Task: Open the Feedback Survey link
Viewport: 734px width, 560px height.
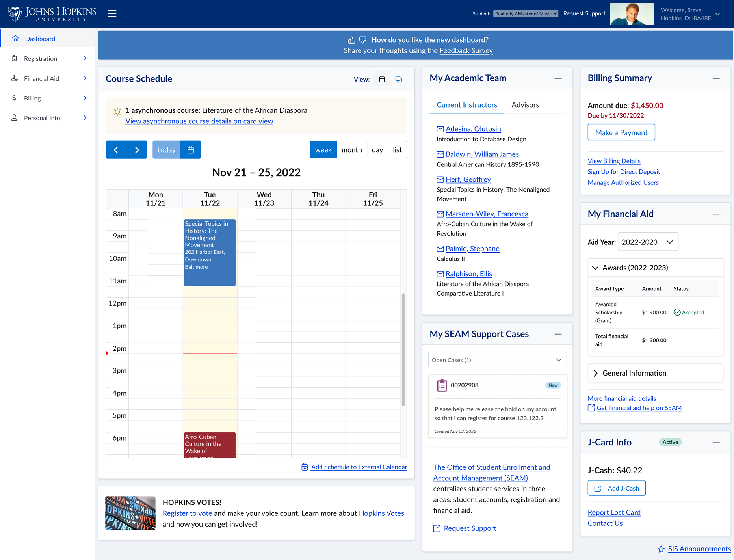Action: [x=466, y=50]
